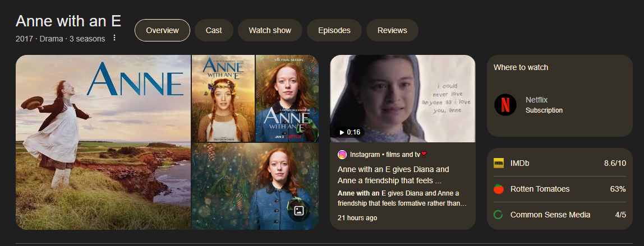
Task: Open the IMDb 8.6/10 rating
Action: (x=559, y=164)
